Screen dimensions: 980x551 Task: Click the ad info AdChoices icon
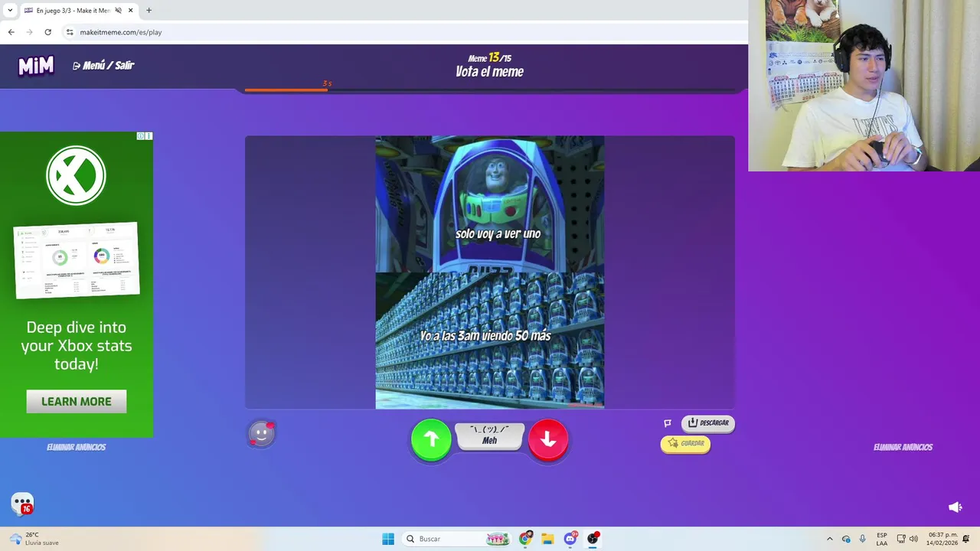point(141,136)
